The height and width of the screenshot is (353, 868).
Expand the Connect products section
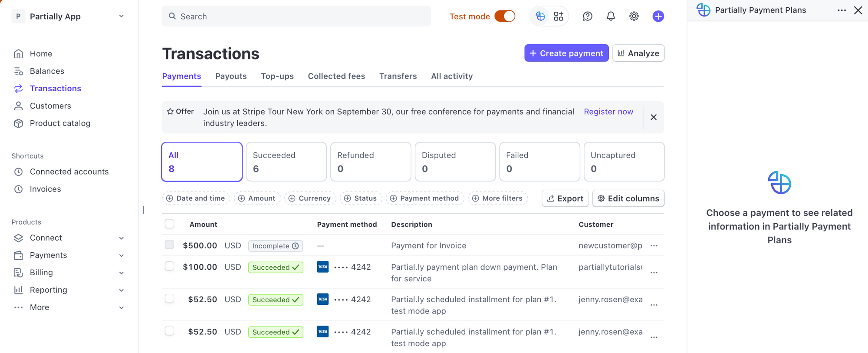(122, 238)
